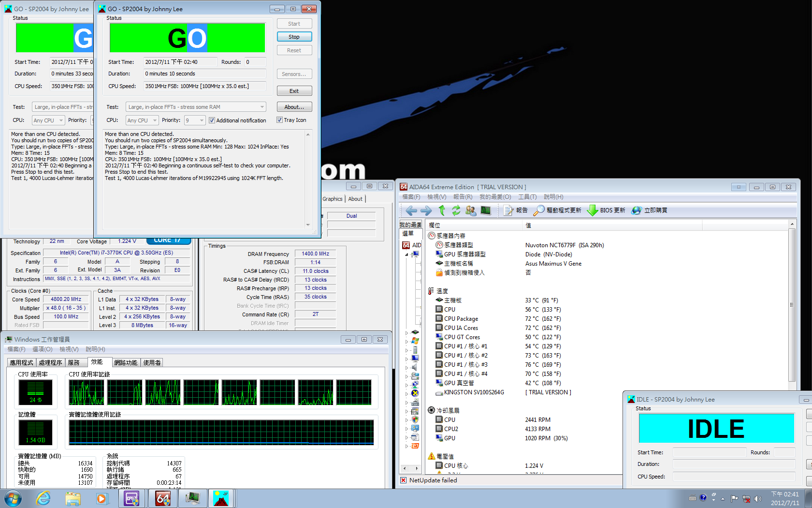The height and width of the screenshot is (508, 812).
Task: Select the security shield tree icon in AIDA64
Action: pyautogui.click(x=415, y=419)
